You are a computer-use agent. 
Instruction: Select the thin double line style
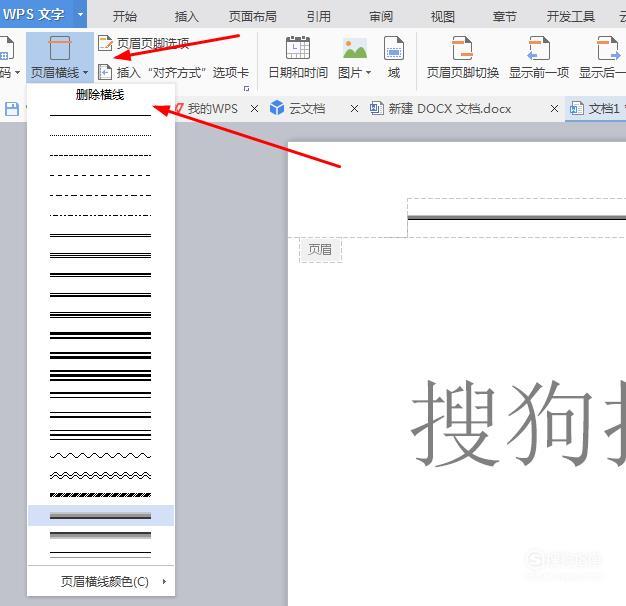100,235
